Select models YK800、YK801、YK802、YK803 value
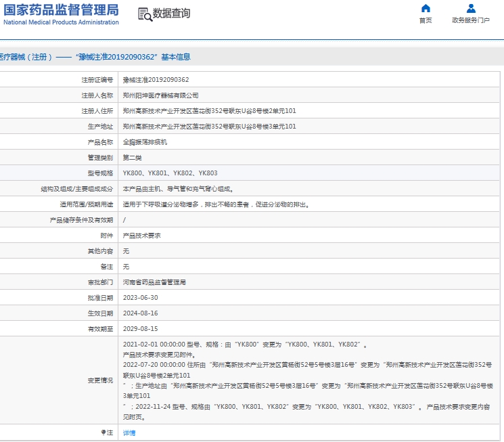The width and height of the screenshot is (504, 442). pyautogui.click(x=170, y=173)
